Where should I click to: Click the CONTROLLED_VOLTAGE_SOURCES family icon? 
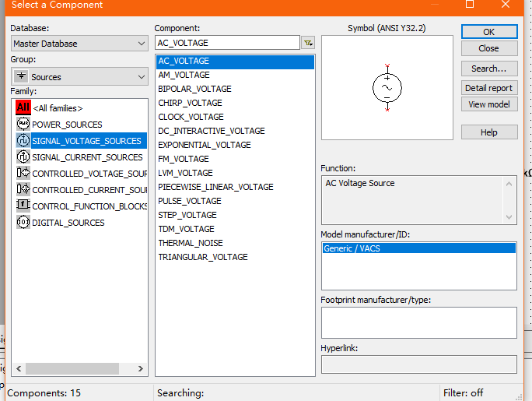23,173
